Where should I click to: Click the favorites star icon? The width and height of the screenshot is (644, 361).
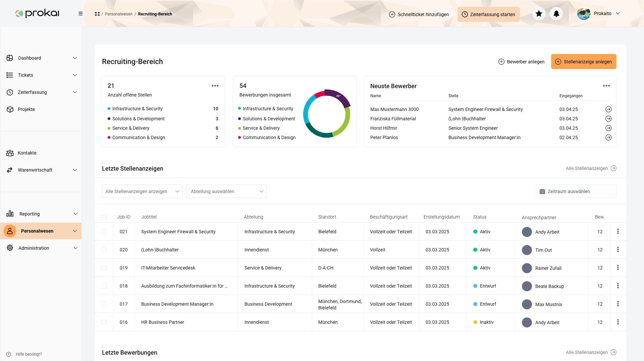539,14
